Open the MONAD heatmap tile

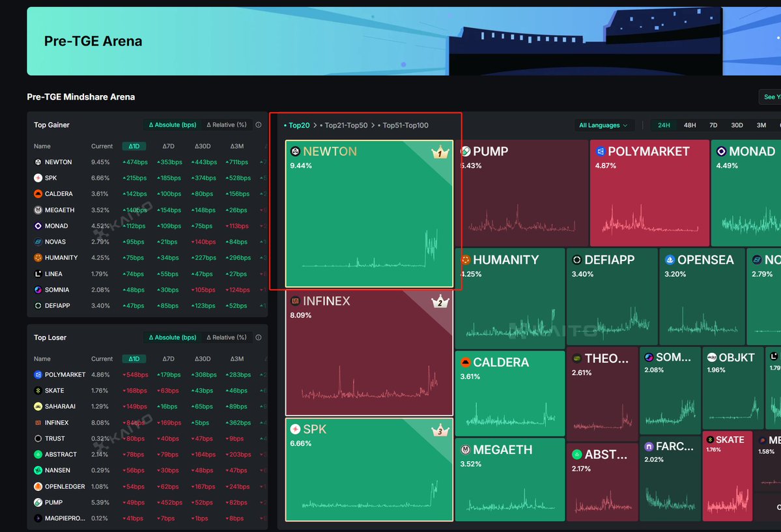746,193
